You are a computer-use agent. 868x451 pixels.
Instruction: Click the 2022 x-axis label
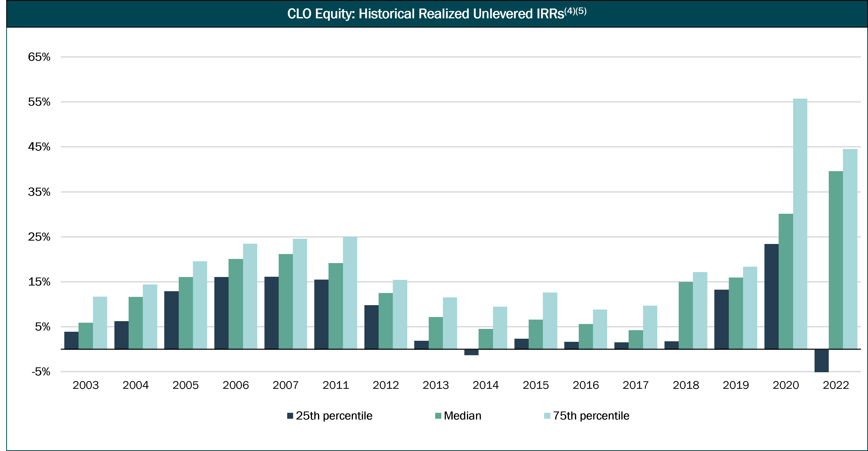coord(836,385)
